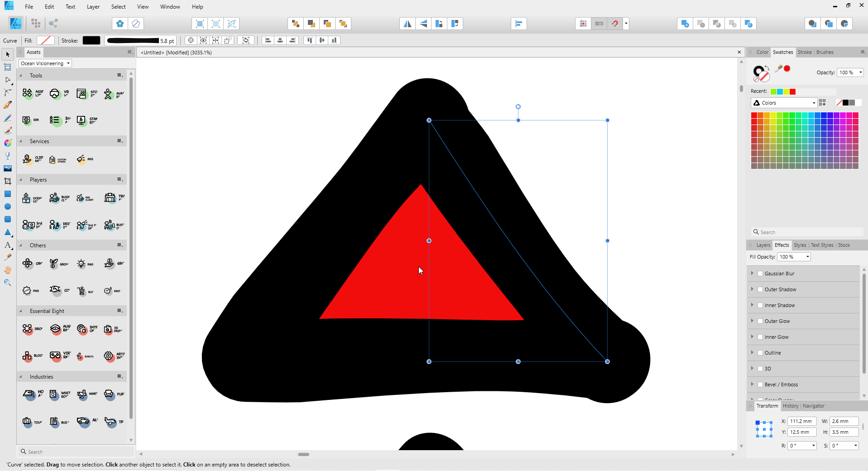
Task: Collapse the Tools assets category
Action: click(x=21, y=76)
